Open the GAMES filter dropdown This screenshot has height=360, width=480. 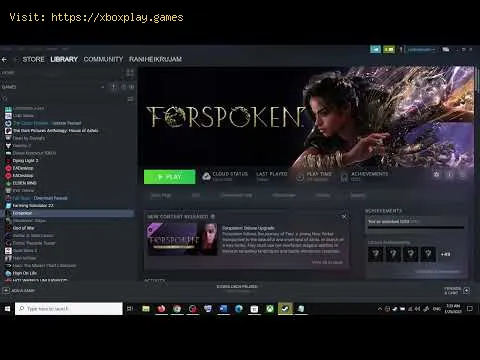click(x=103, y=87)
